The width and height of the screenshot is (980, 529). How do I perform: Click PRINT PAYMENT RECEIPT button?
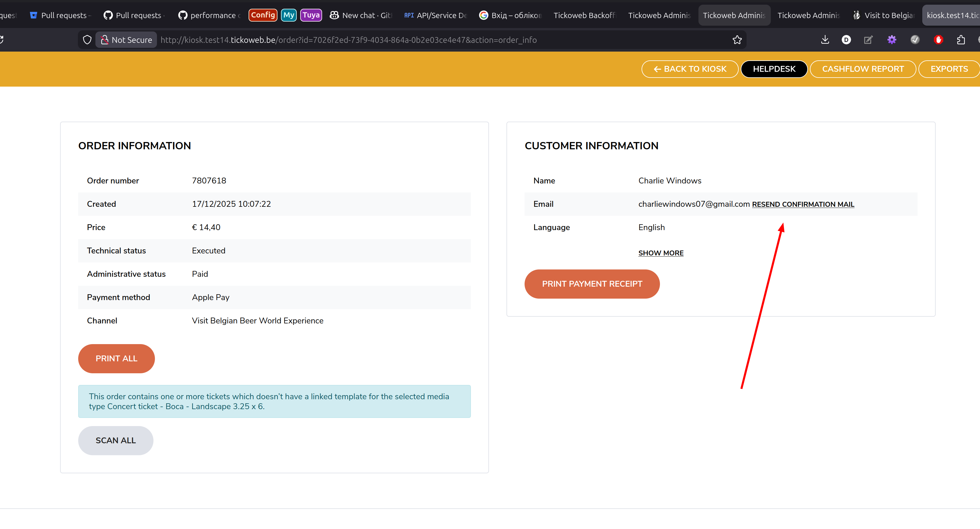592,284
